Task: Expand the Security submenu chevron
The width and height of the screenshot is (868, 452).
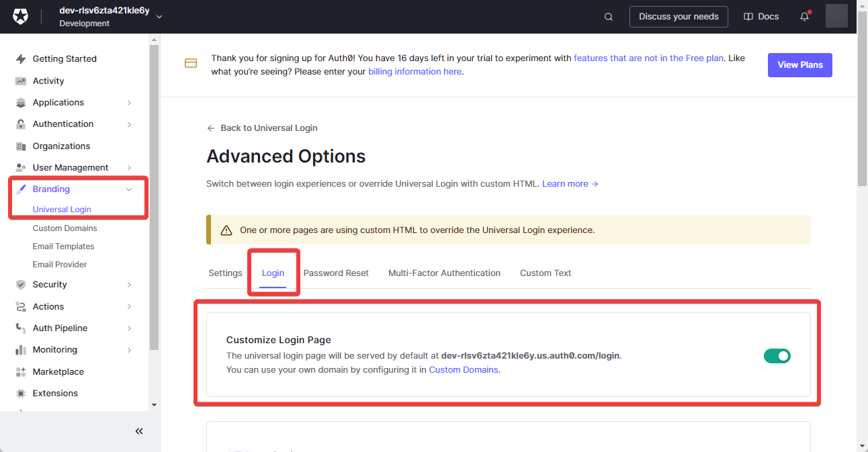Action: coord(129,285)
